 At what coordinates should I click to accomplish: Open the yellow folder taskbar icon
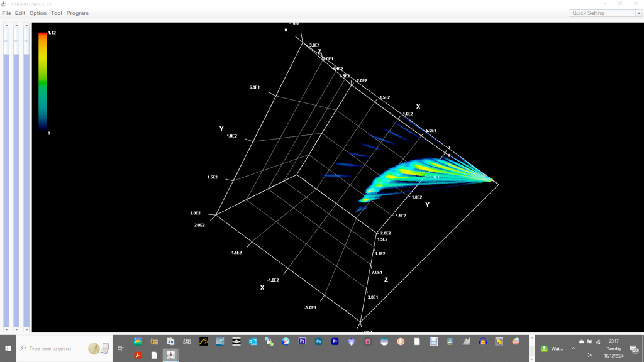[155, 341]
